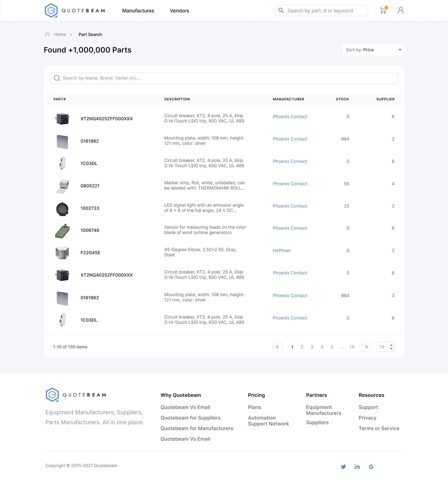Open the wind turbine sensor description
Viewport: 448px width, 482px height.
click(x=205, y=230)
